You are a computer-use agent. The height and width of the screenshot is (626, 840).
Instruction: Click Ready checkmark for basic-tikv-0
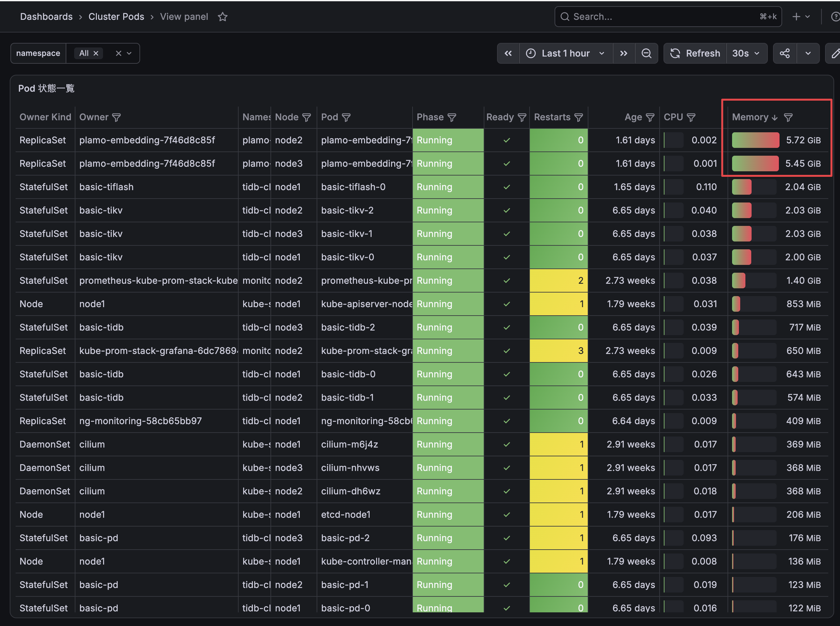click(506, 257)
